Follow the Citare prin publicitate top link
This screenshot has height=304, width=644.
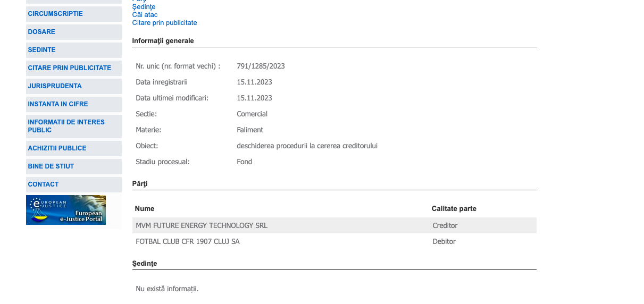pyautogui.click(x=164, y=23)
